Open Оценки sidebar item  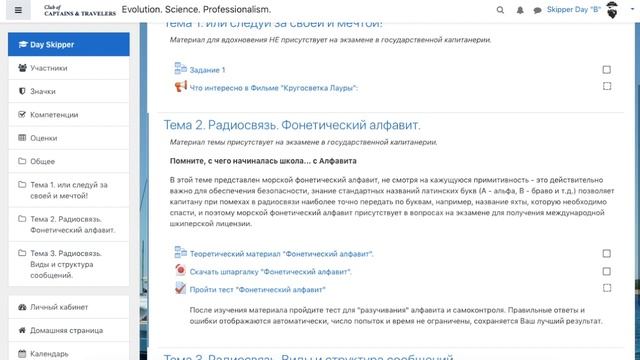(69, 138)
